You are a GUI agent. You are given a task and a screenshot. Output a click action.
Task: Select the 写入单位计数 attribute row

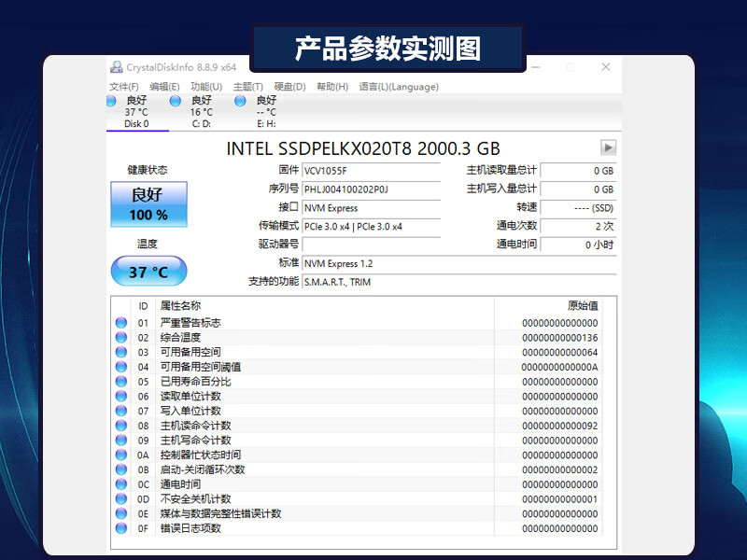coord(358,411)
